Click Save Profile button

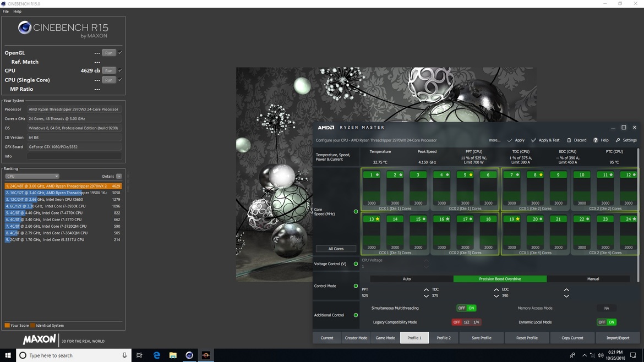point(482,338)
